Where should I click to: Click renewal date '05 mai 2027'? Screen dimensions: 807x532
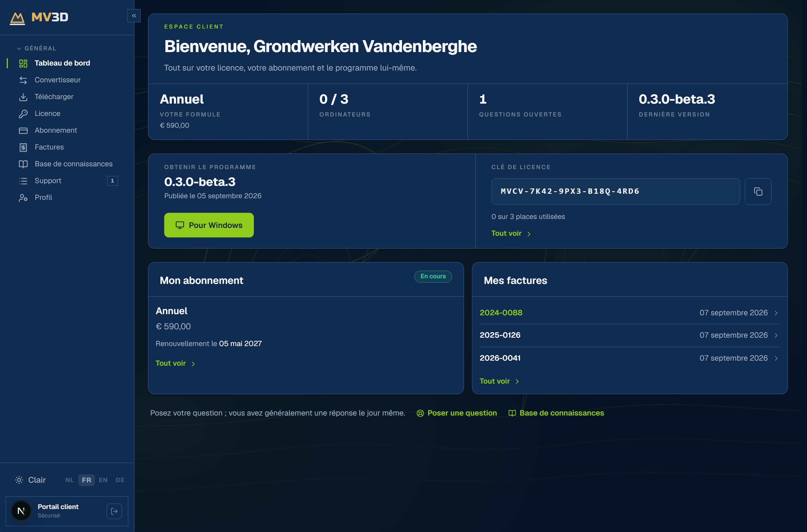(x=240, y=344)
